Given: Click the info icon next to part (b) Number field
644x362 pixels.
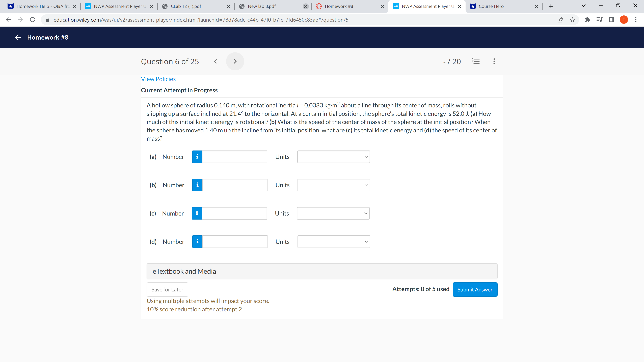Looking at the screenshot, I should click(197, 185).
